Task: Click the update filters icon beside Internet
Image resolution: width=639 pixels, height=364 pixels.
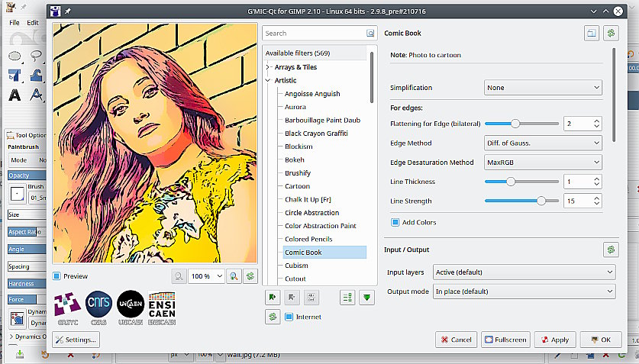Action: coord(272,317)
